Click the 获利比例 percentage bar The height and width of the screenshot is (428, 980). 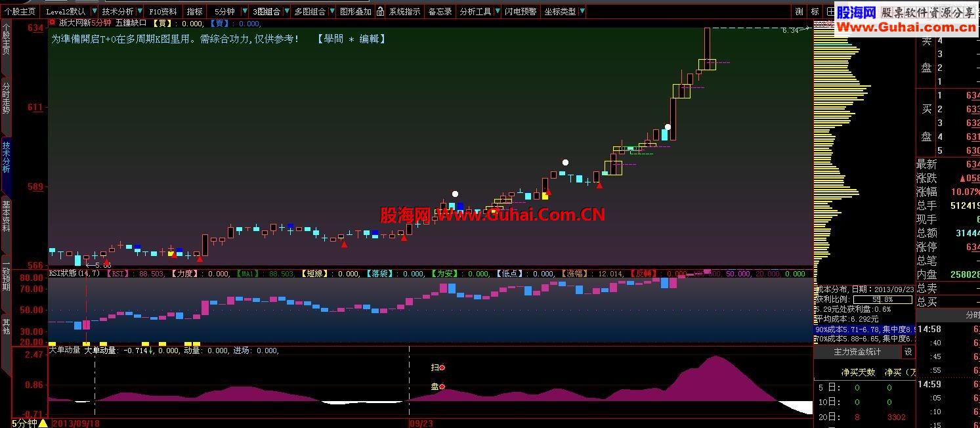pos(882,300)
